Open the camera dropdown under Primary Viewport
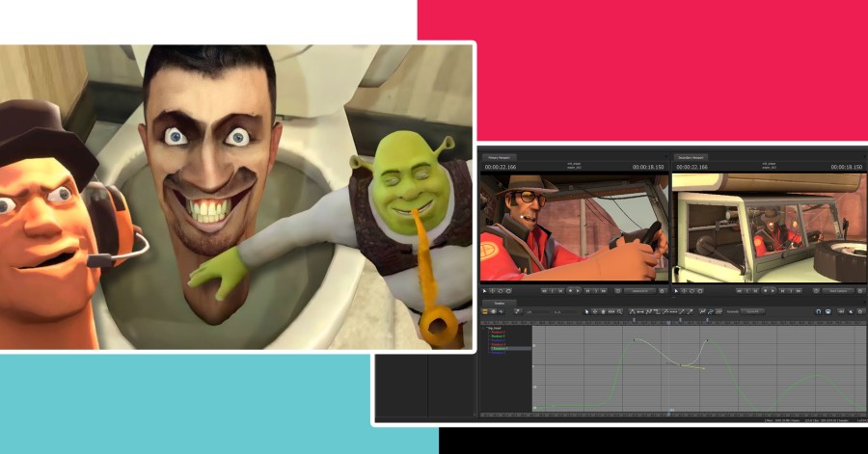 [x=640, y=291]
